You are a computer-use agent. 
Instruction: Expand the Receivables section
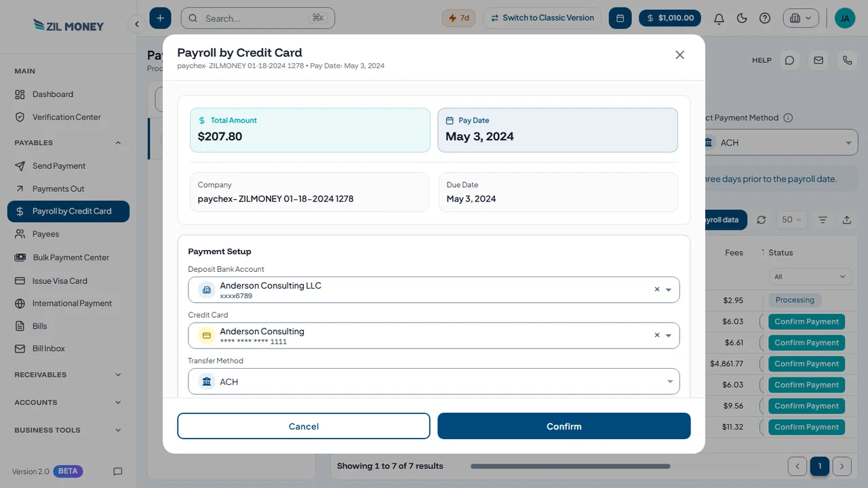118,375
